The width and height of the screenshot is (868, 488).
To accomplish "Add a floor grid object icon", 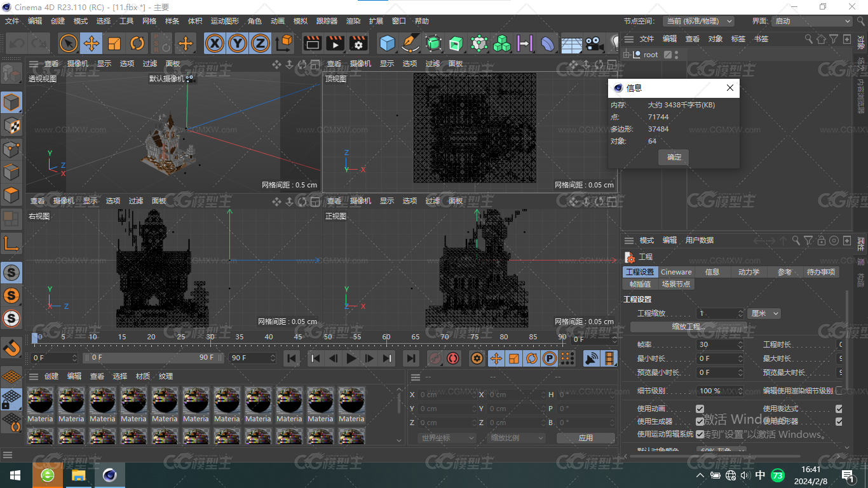I will coord(571,43).
